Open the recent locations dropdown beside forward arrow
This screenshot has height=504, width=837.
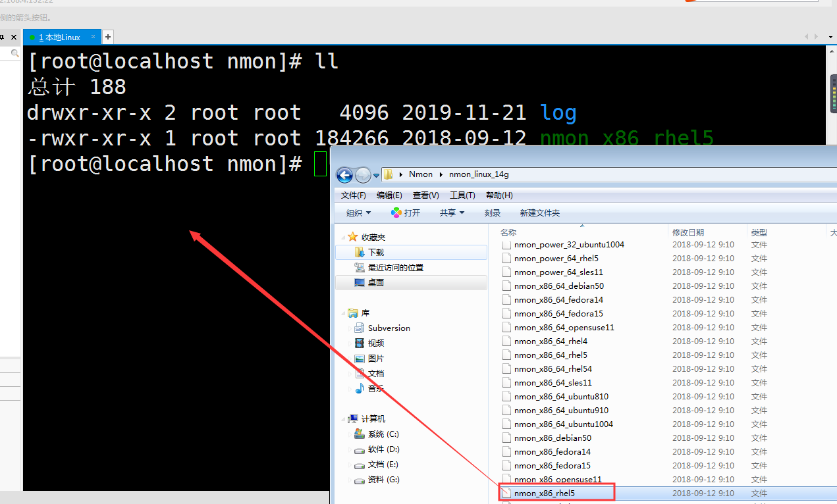[376, 175]
